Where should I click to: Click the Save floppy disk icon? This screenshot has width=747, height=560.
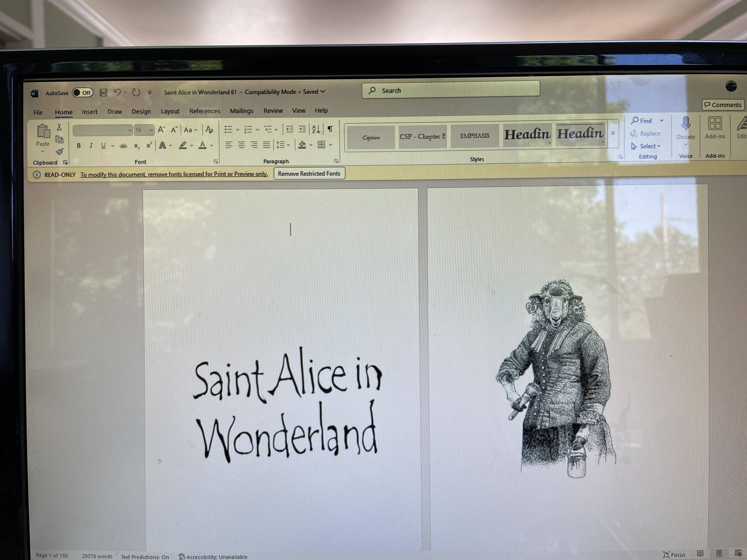coord(104,93)
